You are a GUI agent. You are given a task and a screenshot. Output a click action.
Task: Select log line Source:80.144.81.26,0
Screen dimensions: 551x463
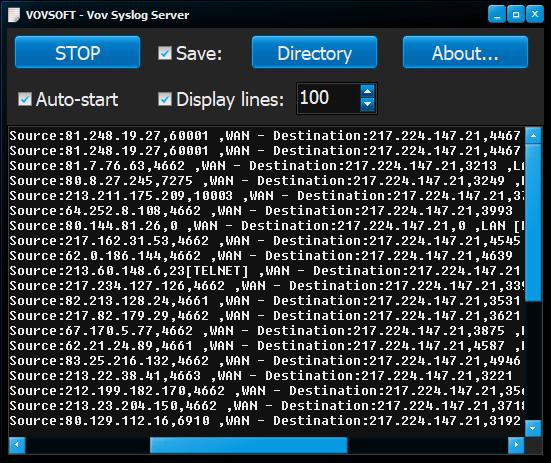coord(267,226)
